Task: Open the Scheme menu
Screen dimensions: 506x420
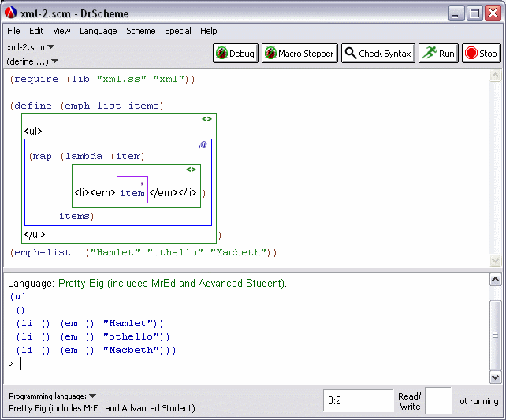Action: pyautogui.click(x=141, y=31)
